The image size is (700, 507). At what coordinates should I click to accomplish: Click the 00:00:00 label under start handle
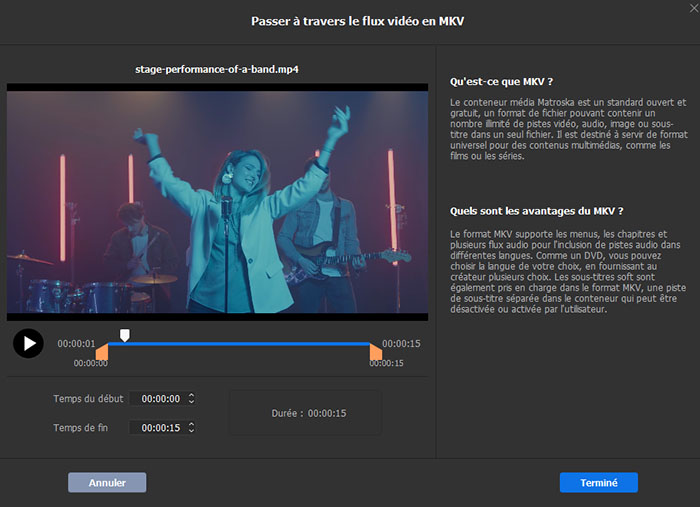(91, 363)
